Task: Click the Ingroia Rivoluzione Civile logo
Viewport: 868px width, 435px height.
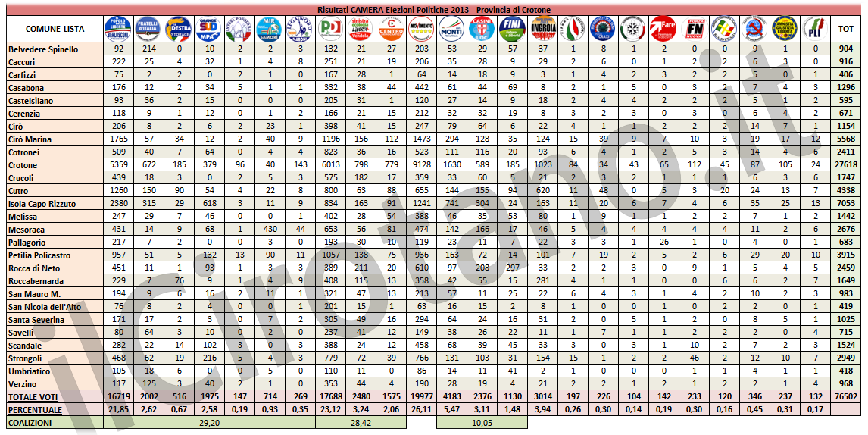Action: 543,28
